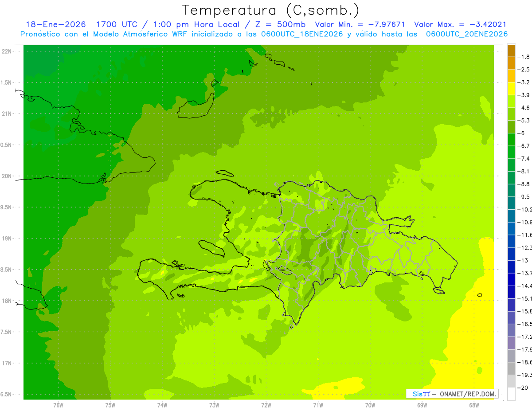The image size is (532, 411).
Task: Click the 18N latitude label
Action: (7, 301)
